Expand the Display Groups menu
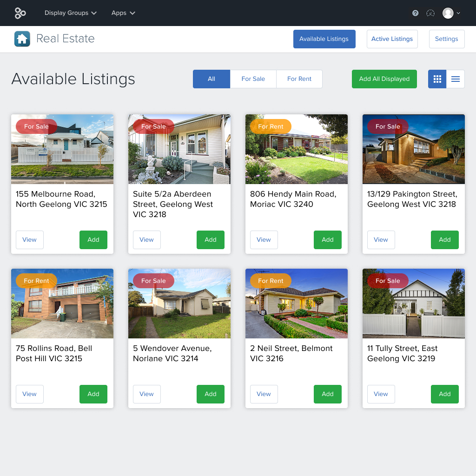The height and width of the screenshot is (476, 476). [x=70, y=13]
